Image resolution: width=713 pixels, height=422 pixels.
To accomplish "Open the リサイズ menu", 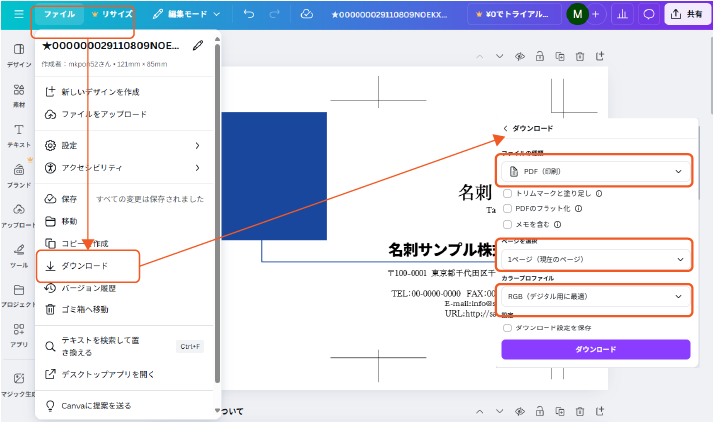I will pyautogui.click(x=112, y=14).
